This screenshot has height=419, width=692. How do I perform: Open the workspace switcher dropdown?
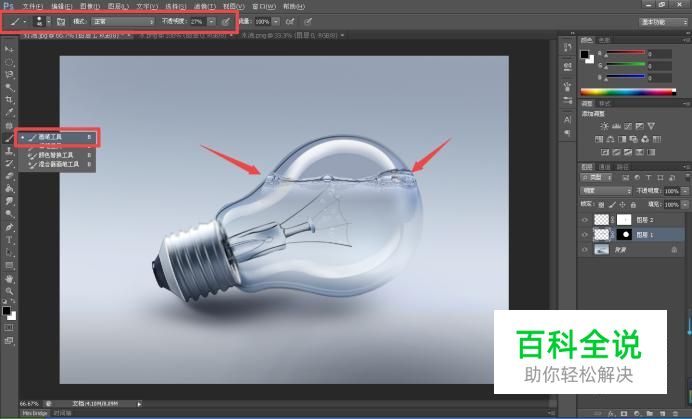tap(663, 22)
